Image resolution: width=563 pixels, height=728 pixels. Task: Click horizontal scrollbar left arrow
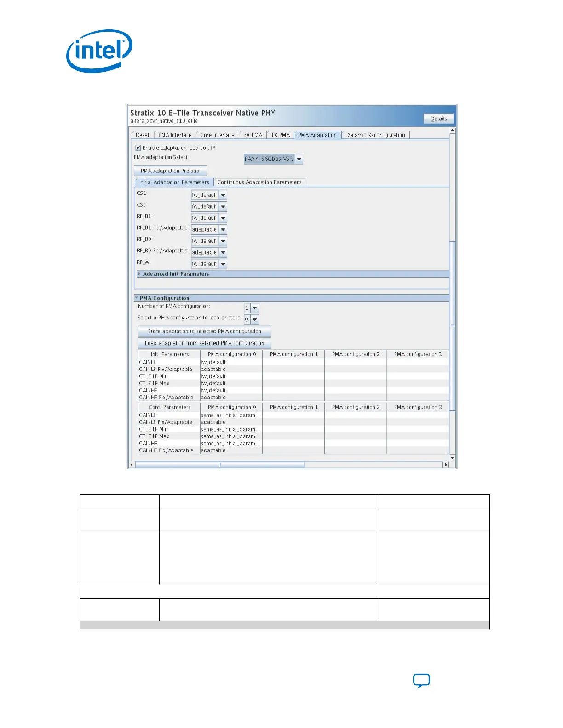(132, 465)
